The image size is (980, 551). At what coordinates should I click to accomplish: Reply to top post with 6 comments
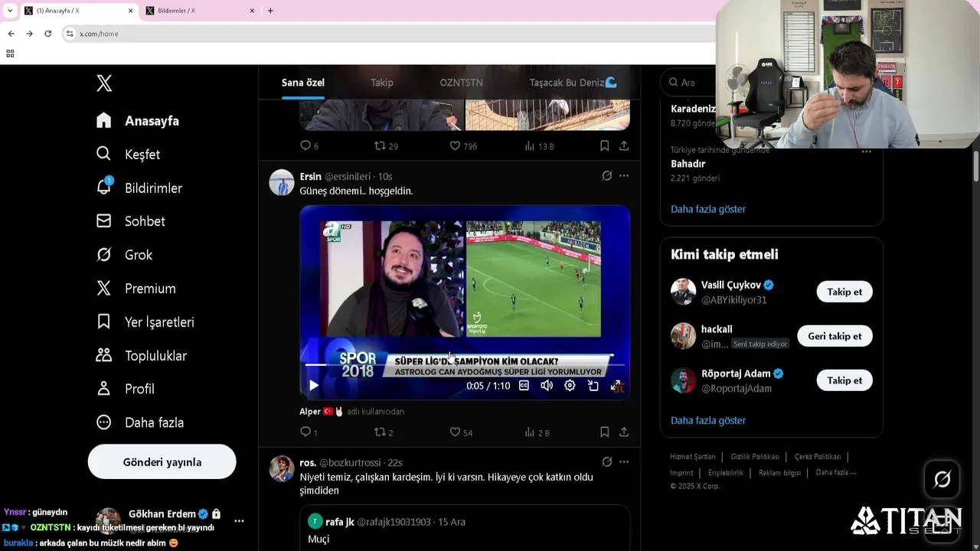[309, 145]
